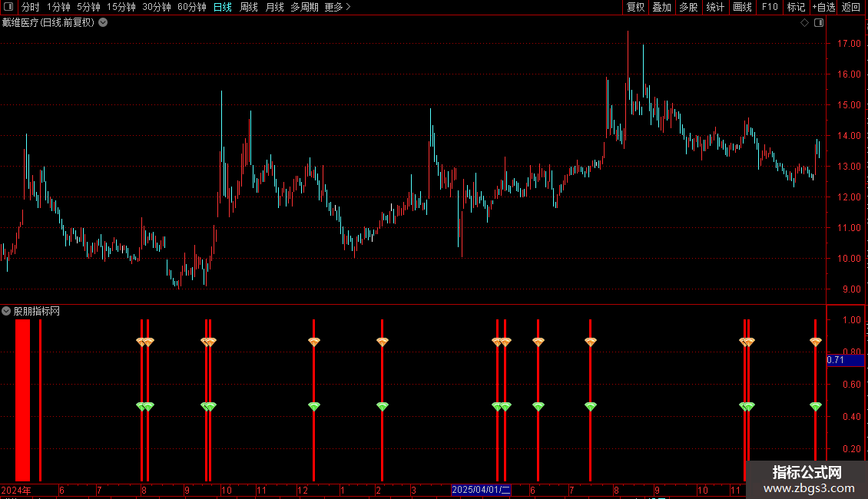Toggle the side panel icon in chart header
Viewport: 868px width, 499px height.
819,23
